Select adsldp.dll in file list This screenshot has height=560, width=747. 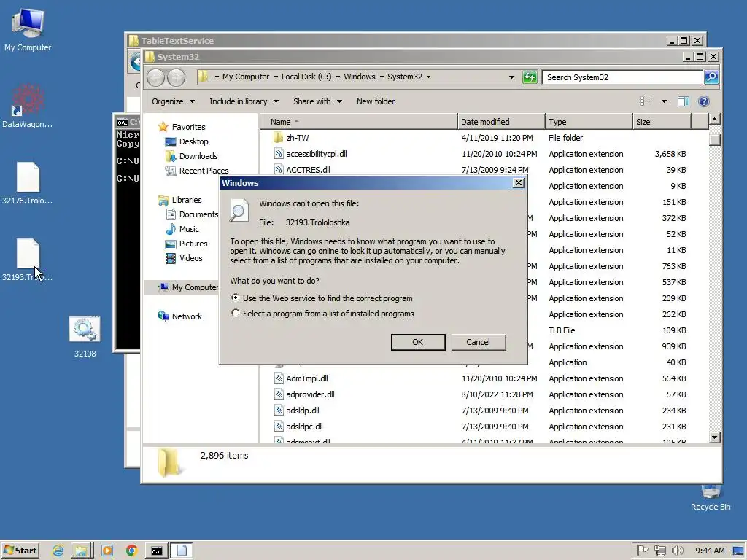pos(303,411)
